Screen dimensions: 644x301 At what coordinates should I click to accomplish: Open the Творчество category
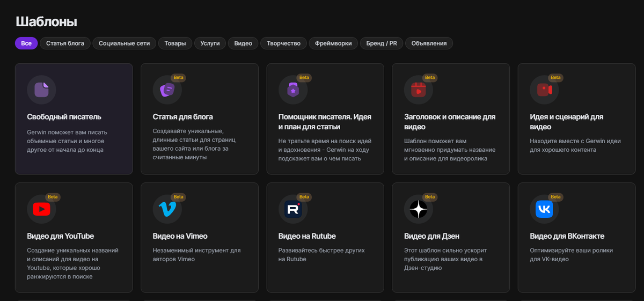point(283,43)
